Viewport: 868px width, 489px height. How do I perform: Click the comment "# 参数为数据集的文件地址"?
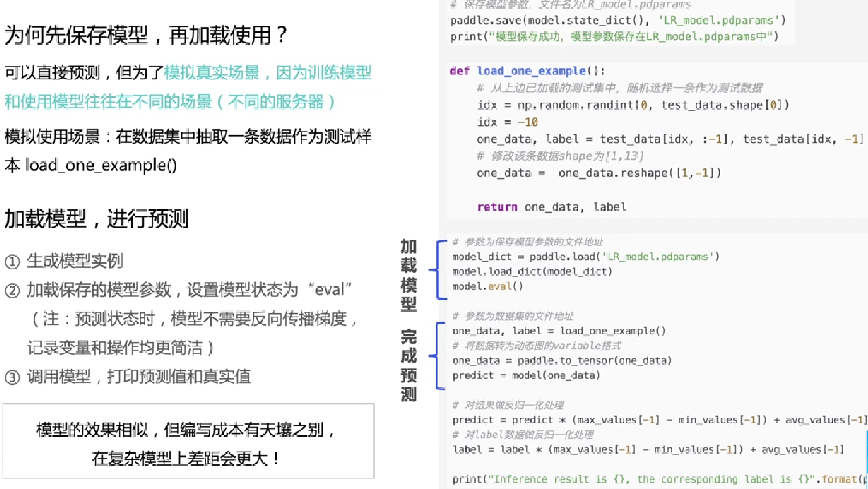513,316
